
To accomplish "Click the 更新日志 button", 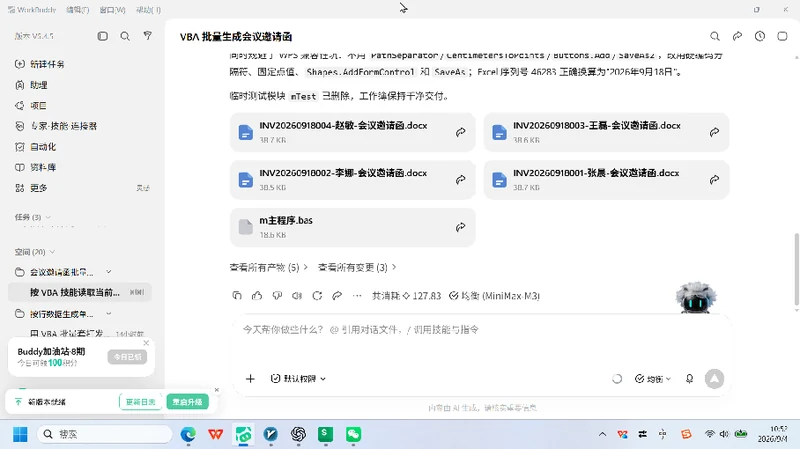I will [x=140, y=402].
